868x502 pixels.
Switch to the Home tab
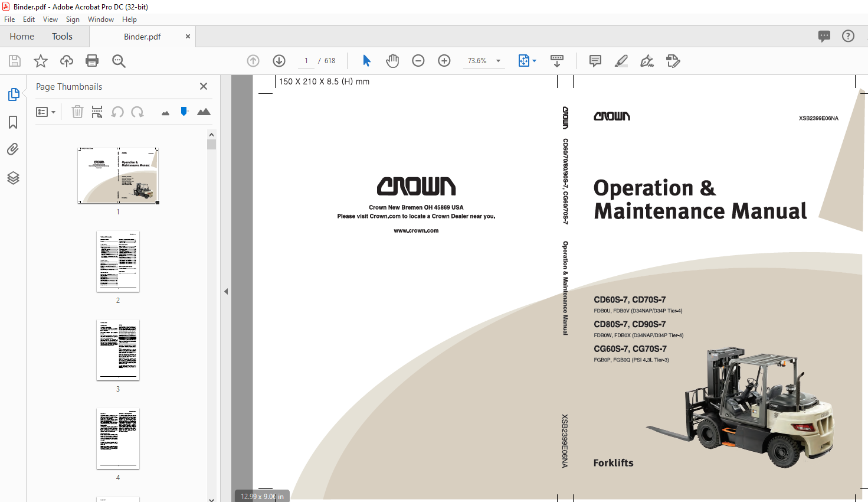[x=22, y=37]
